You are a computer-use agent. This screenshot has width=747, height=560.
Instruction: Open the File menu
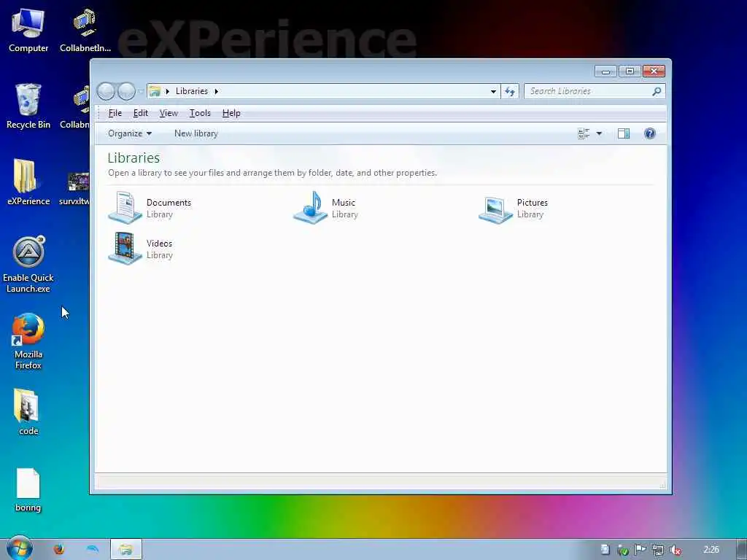click(x=115, y=113)
